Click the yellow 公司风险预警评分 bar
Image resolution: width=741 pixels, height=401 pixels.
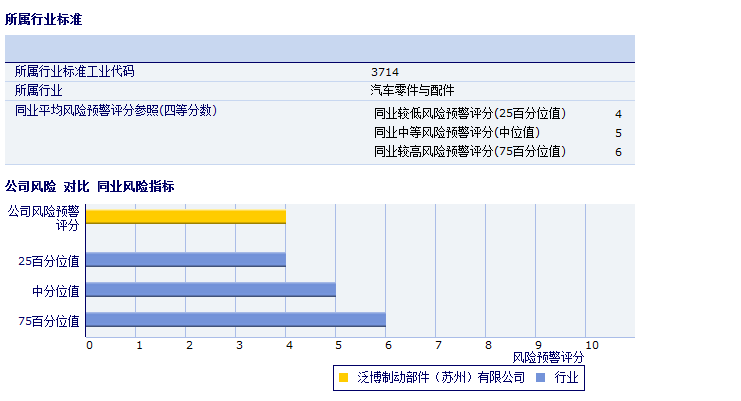pyautogui.click(x=185, y=216)
